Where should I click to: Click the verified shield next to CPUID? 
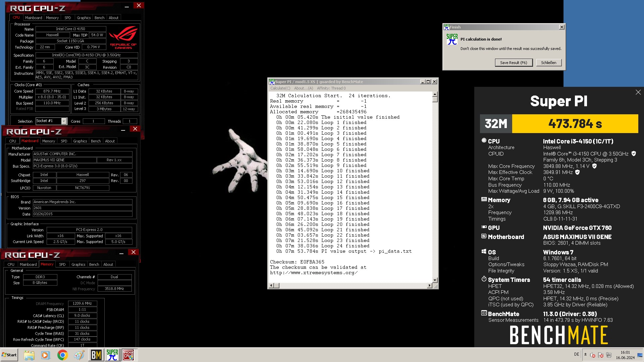click(x=634, y=154)
